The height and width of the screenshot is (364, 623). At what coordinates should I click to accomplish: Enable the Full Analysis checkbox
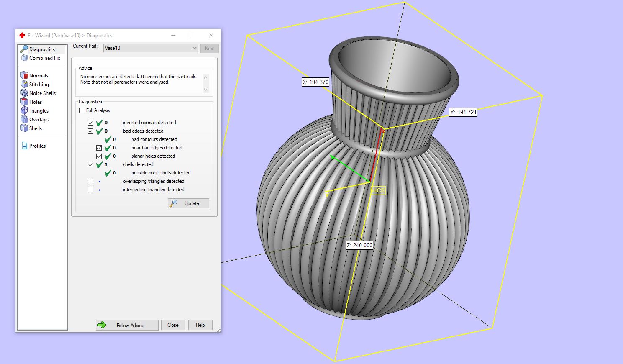pos(82,110)
